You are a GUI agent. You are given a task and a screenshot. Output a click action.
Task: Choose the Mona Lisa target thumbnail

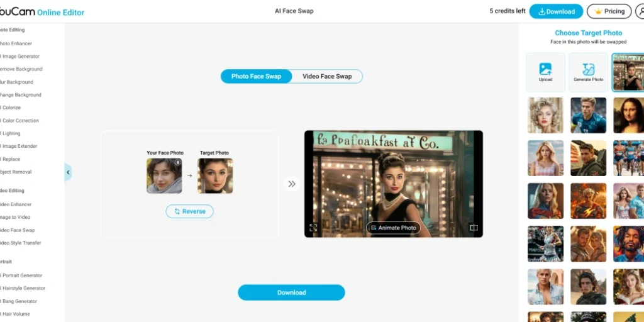(628, 116)
